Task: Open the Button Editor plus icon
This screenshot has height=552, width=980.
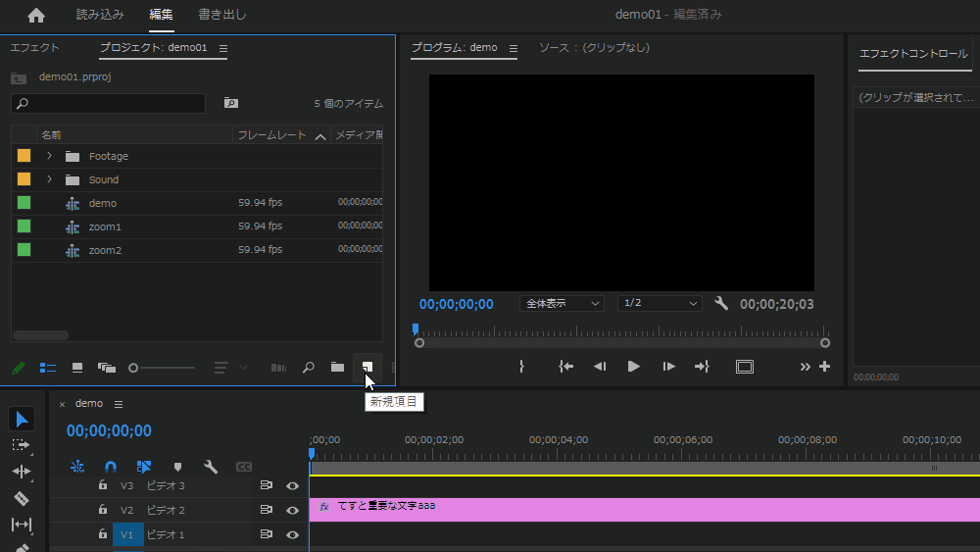Action: point(825,367)
